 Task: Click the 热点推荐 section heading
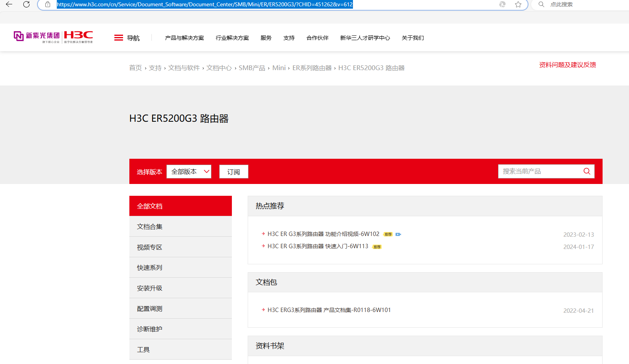pos(270,206)
